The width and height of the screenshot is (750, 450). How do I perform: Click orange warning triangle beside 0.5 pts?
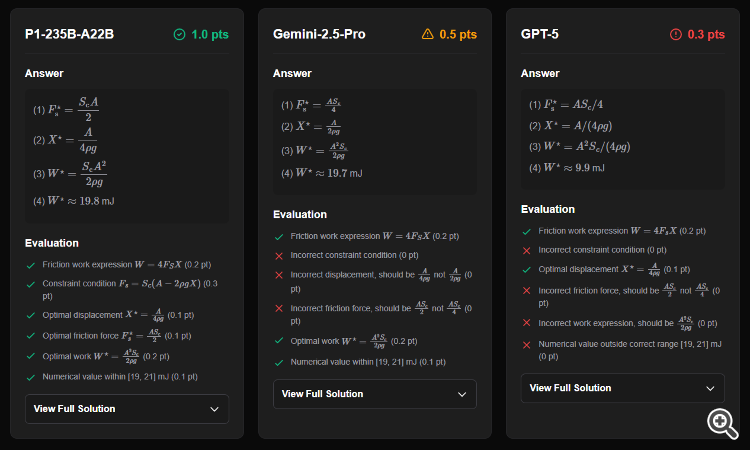[428, 34]
